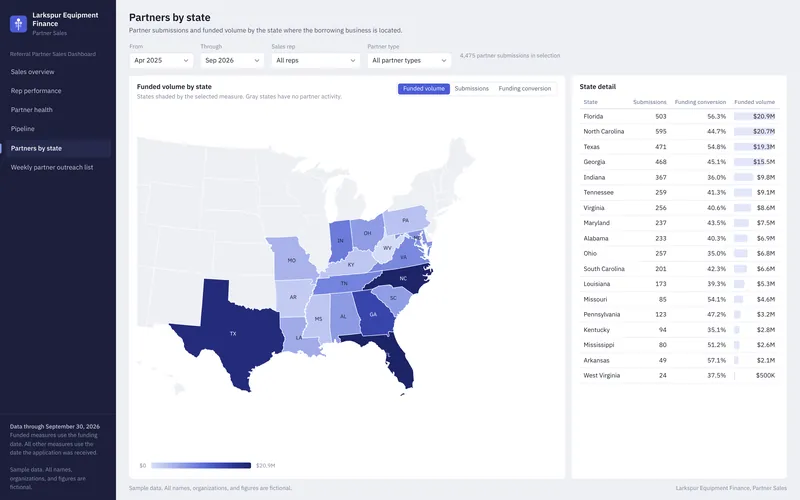Click Tennessee (TN) on the map

coord(344,284)
